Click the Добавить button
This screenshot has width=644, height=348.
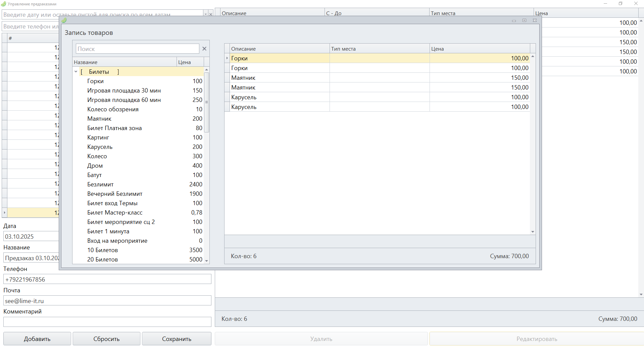(37, 339)
